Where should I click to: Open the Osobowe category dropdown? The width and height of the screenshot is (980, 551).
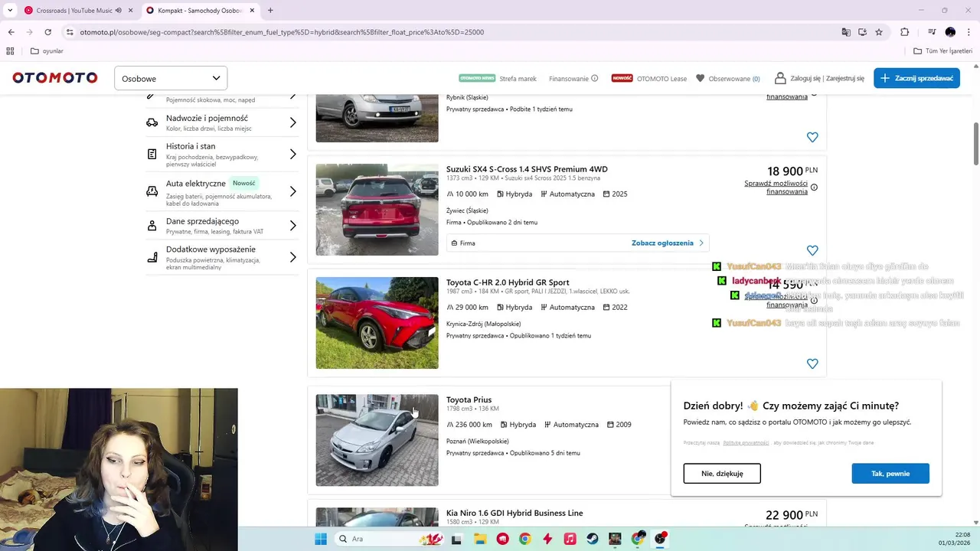click(171, 78)
